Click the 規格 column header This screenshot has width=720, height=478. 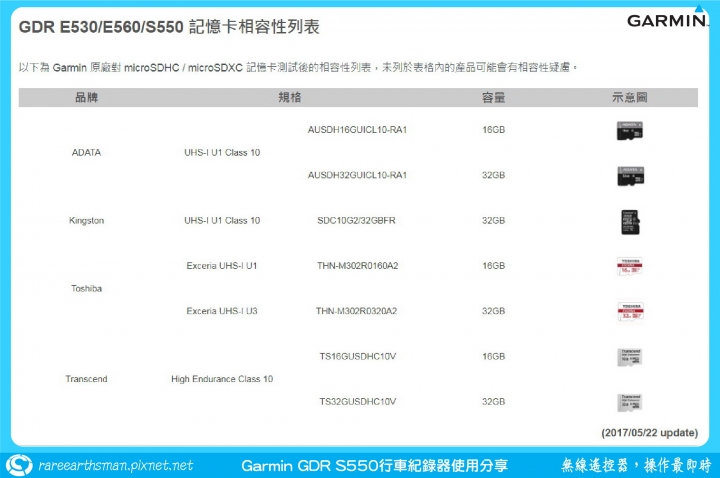point(290,97)
